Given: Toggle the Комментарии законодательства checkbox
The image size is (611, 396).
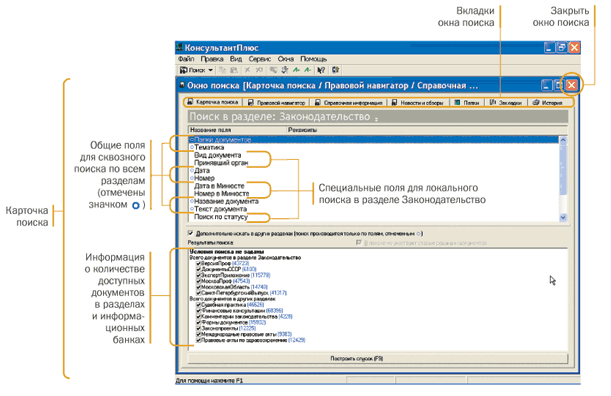Looking at the screenshot, I should pyautogui.click(x=198, y=316).
